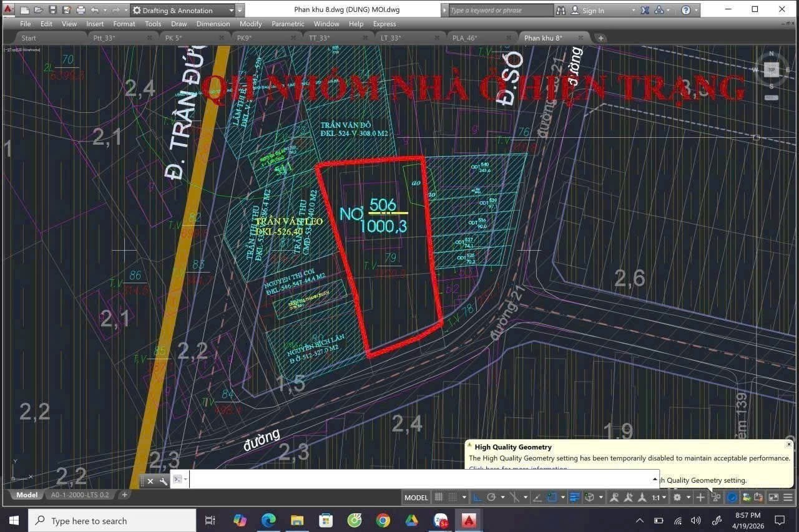Image resolution: width=799 pixels, height=532 pixels.
Task: Switch to the Model layout tab
Action: click(27, 495)
